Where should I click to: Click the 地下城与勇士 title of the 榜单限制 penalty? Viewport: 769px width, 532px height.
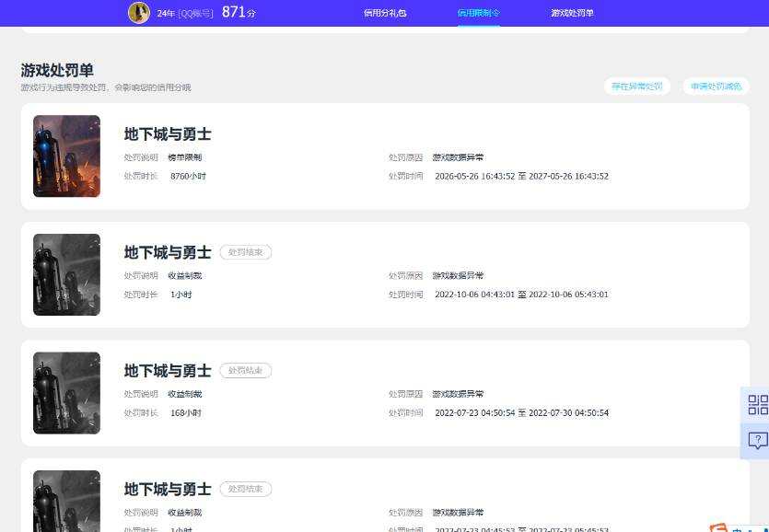[168, 133]
